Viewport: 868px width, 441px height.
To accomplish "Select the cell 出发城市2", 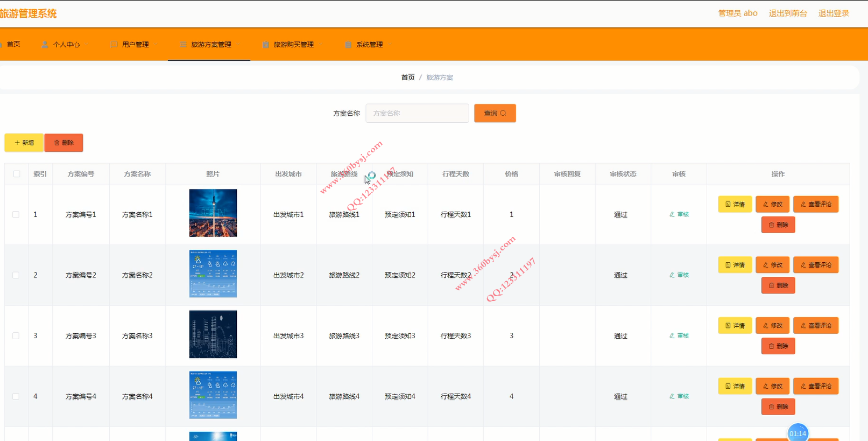I will [288, 275].
